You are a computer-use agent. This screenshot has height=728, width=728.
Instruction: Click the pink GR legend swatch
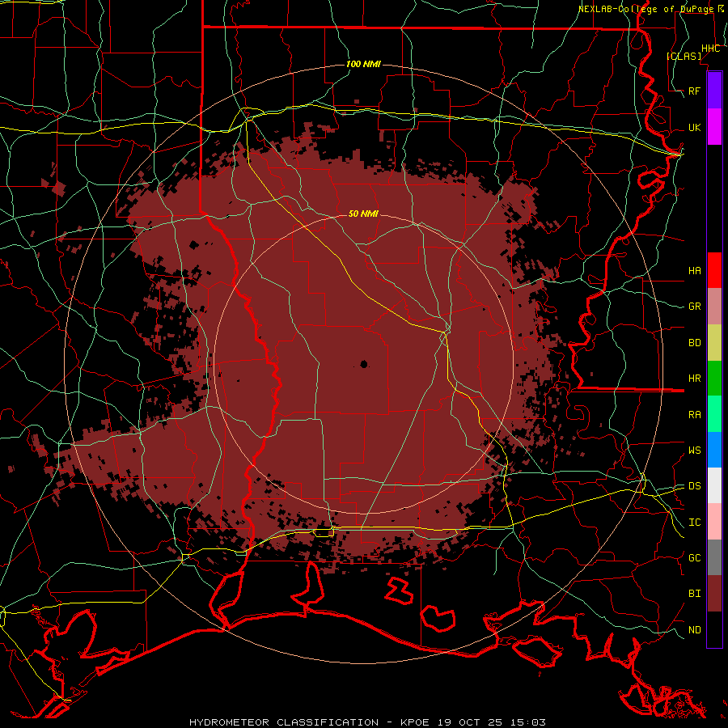pyautogui.click(x=714, y=307)
